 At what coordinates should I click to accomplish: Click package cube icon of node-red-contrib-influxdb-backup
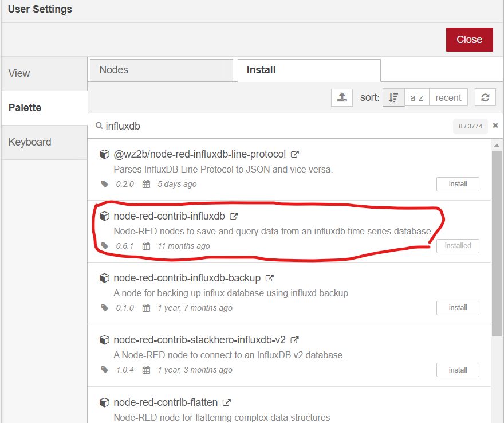104,278
